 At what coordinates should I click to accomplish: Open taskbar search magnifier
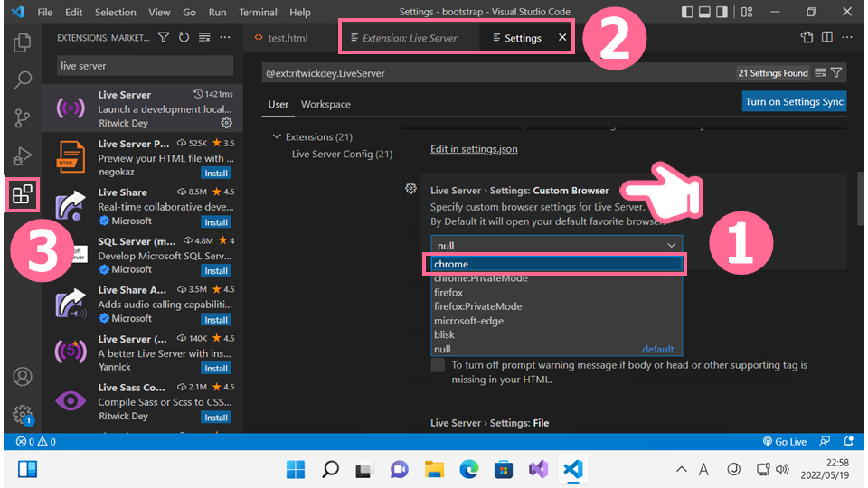tap(330, 469)
